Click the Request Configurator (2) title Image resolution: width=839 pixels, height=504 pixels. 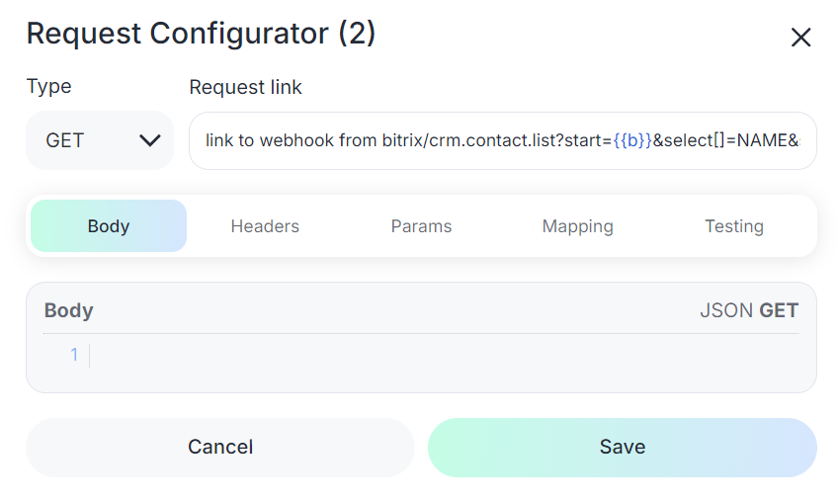[x=201, y=34]
